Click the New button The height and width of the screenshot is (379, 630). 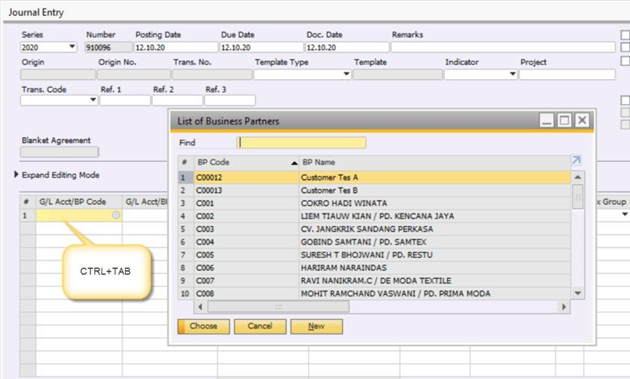tap(317, 326)
